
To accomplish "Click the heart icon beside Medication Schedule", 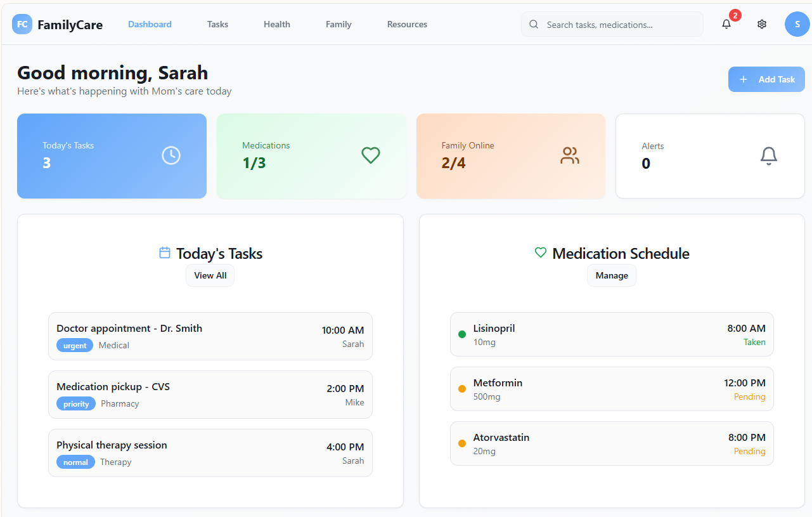I will [541, 253].
